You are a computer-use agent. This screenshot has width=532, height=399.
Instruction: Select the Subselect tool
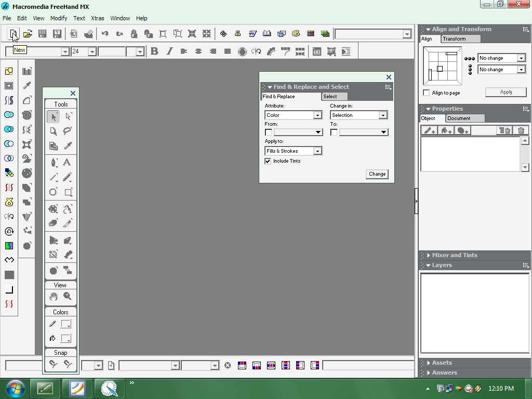[x=68, y=117]
